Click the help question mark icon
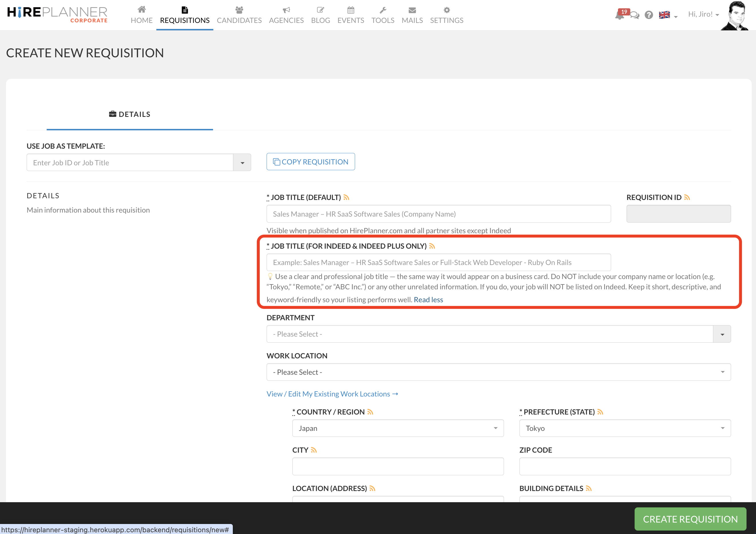The image size is (756, 534). (649, 15)
